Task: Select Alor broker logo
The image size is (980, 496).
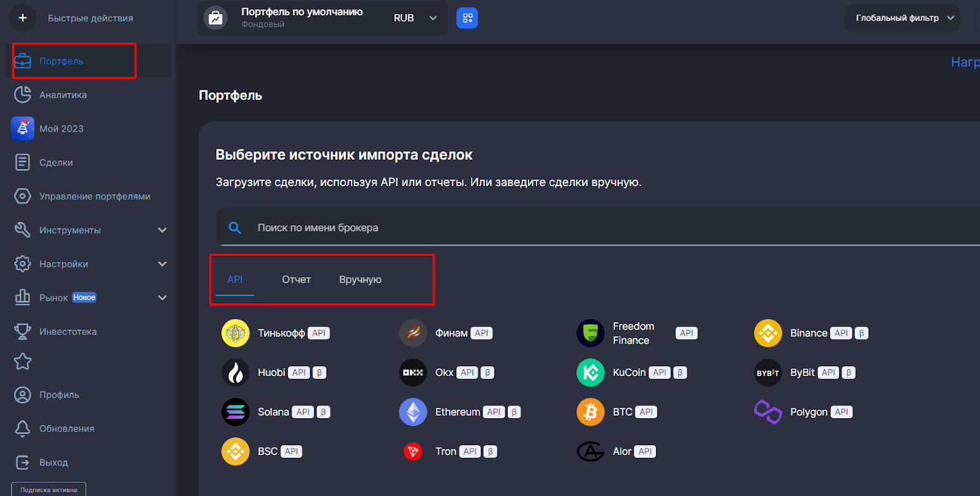Action: tap(590, 451)
